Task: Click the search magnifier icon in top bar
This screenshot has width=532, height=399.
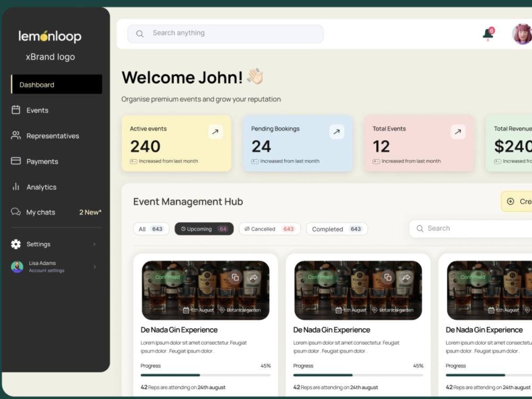Action: [140, 34]
